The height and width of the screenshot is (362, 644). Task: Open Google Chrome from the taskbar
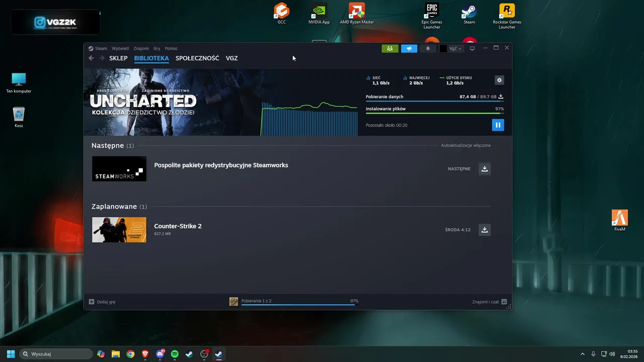tap(130, 354)
